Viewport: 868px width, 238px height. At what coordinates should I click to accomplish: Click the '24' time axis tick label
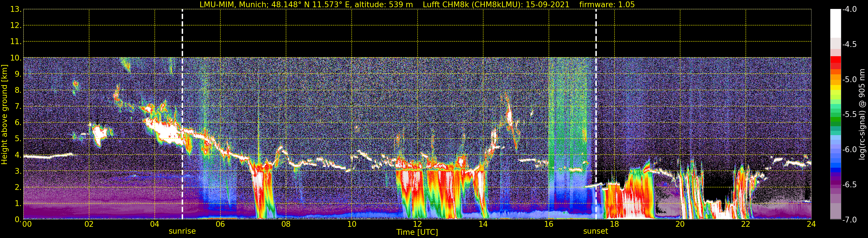coord(811,224)
